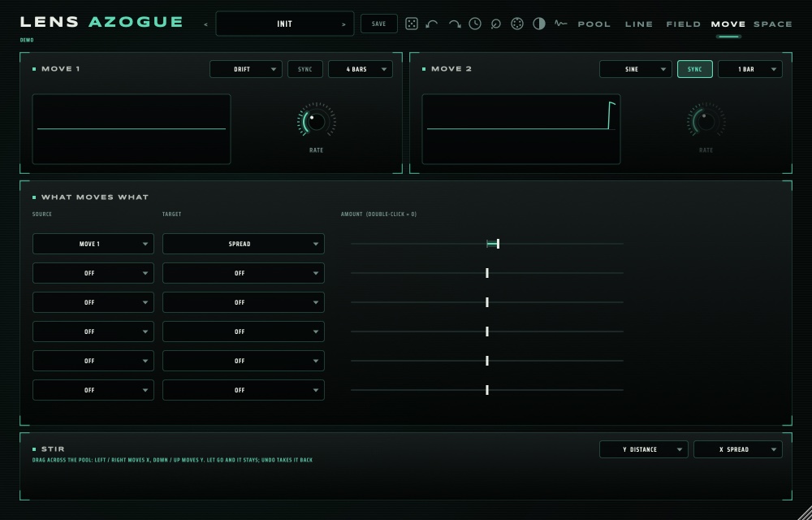The width and height of the screenshot is (812, 520).
Task: Click the waveform squiggle icon
Action: pyautogui.click(x=560, y=24)
